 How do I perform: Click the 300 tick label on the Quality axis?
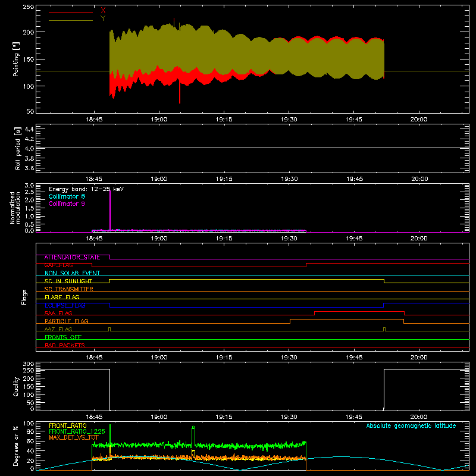point(29,364)
